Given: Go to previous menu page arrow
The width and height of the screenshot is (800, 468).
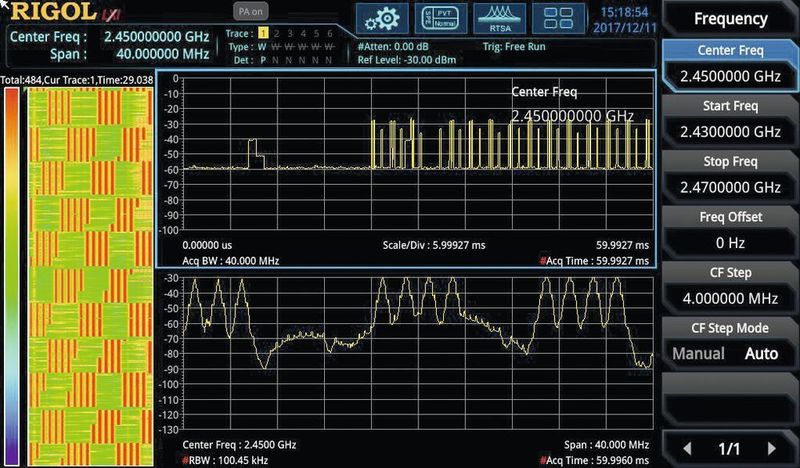Looking at the screenshot, I should pos(687,449).
